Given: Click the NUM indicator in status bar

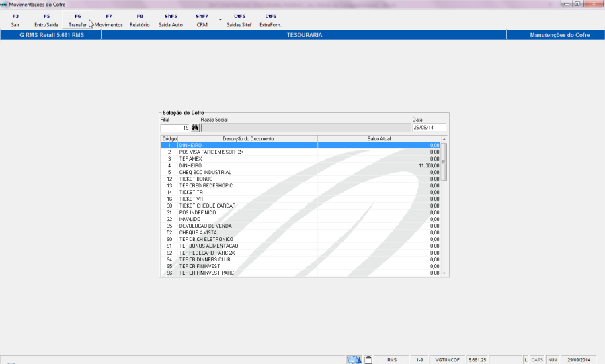Looking at the screenshot, I should point(553,360).
